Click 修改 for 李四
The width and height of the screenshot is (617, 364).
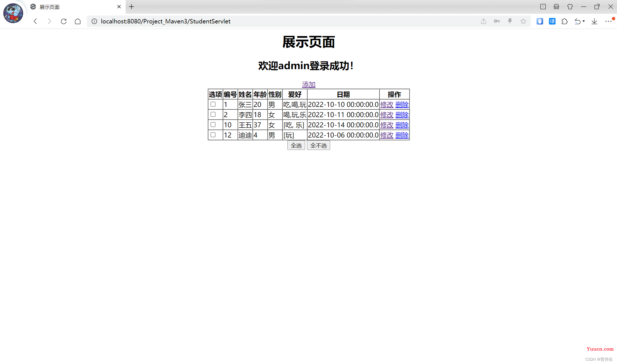coord(387,115)
